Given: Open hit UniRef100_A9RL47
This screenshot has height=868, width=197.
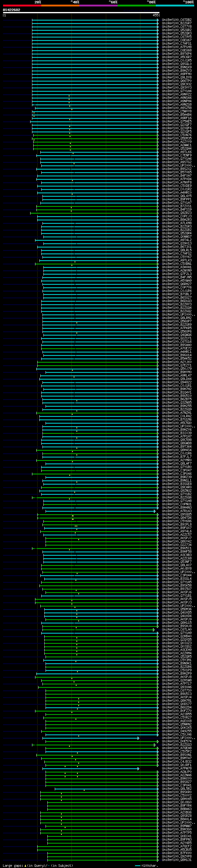Looking at the screenshot, I should point(177,375).
